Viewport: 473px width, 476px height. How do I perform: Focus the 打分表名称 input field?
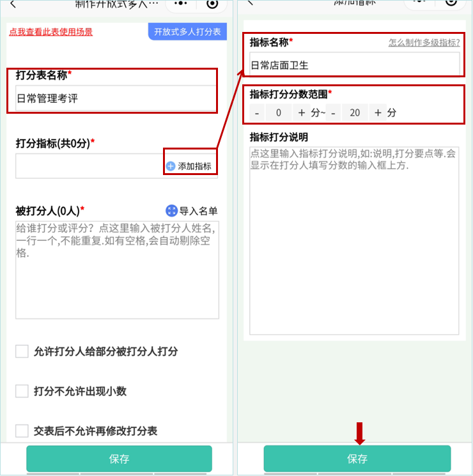coord(116,98)
